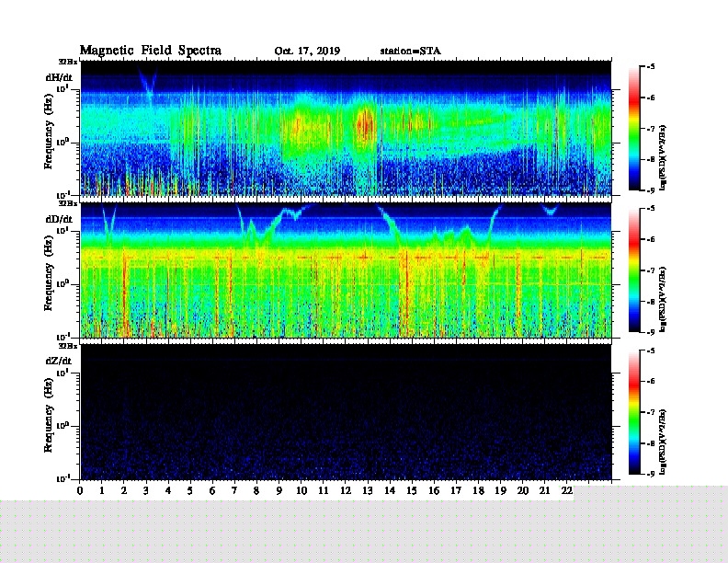
Task: Click hour label '21' on time axis
Action: pyautogui.click(x=544, y=490)
